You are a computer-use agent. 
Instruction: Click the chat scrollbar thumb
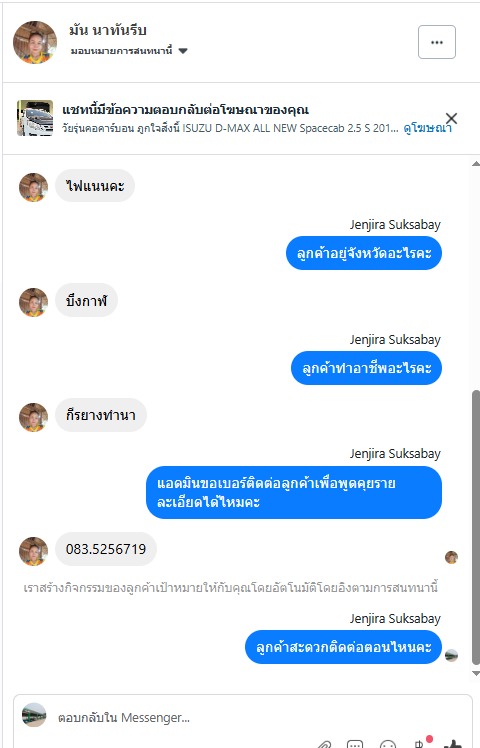475,527
